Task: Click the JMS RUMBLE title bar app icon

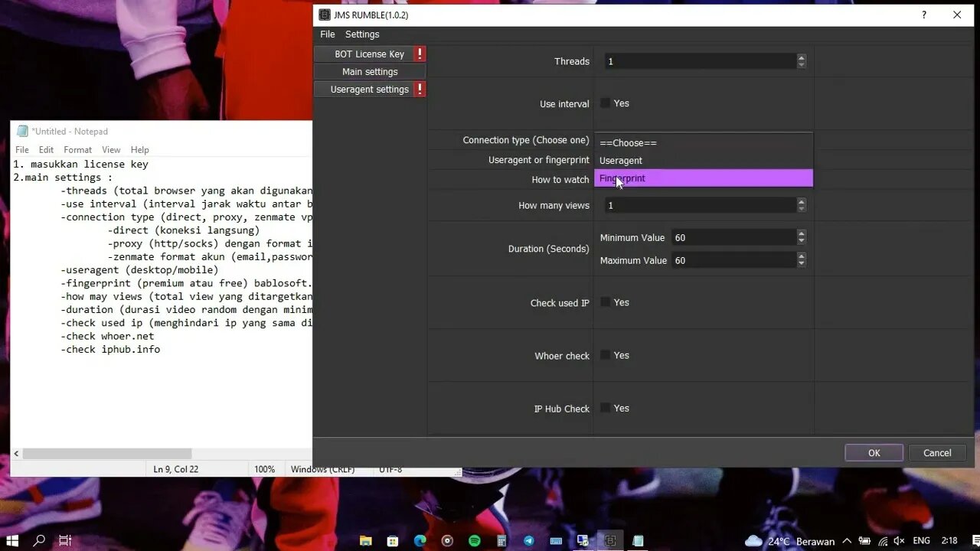Action: 325,15
